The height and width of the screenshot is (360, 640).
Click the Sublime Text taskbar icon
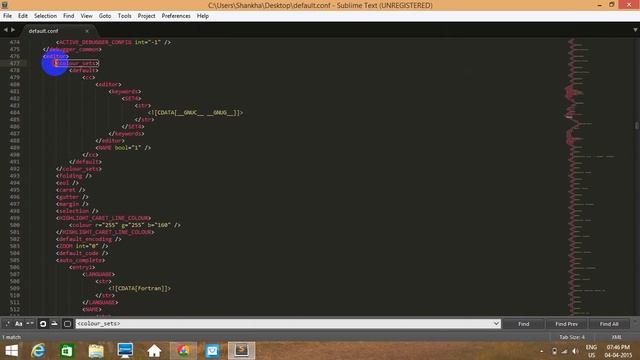[242, 351]
